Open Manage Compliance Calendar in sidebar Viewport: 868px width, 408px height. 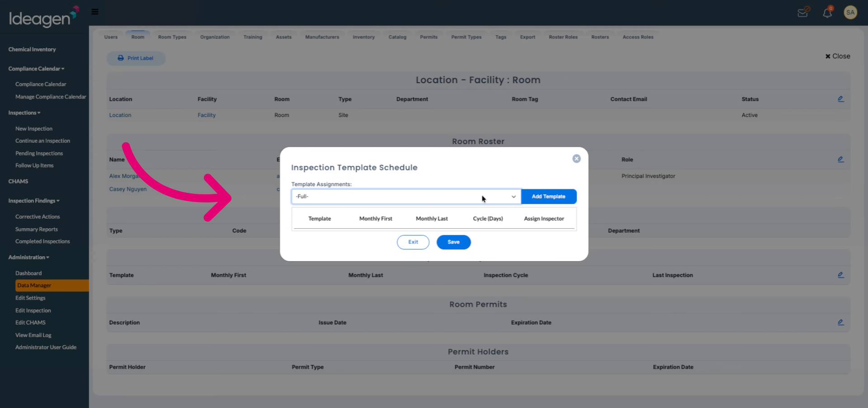51,97
